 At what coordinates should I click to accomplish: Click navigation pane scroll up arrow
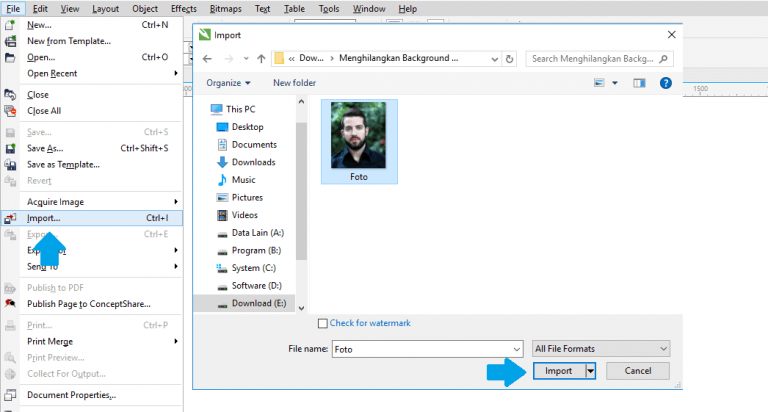(301, 101)
